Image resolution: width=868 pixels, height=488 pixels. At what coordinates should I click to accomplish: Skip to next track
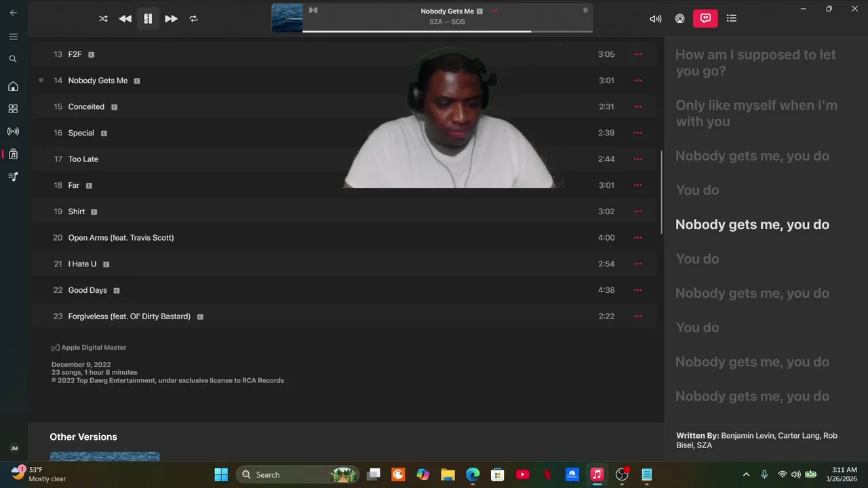click(x=171, y=19)
